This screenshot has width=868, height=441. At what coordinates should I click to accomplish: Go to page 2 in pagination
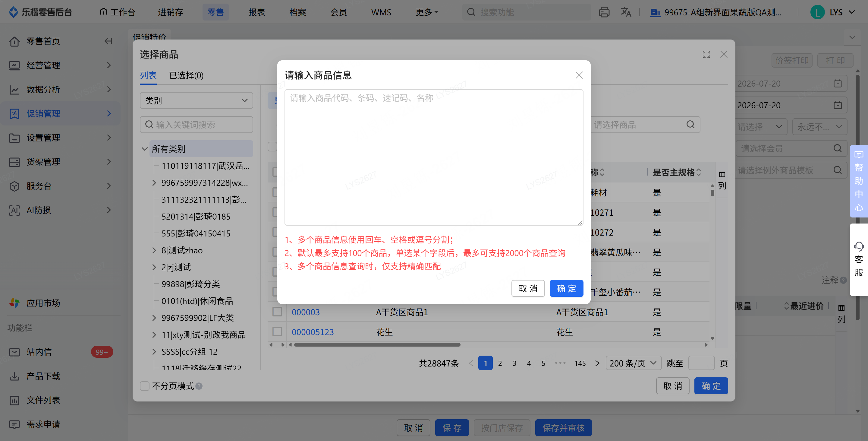coord(500,363)
